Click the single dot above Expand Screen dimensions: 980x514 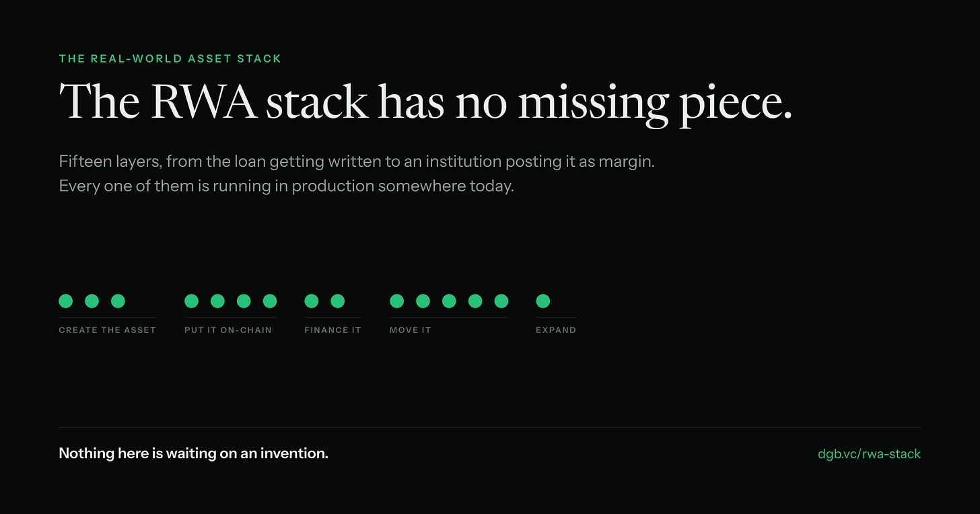click(543, 301)
